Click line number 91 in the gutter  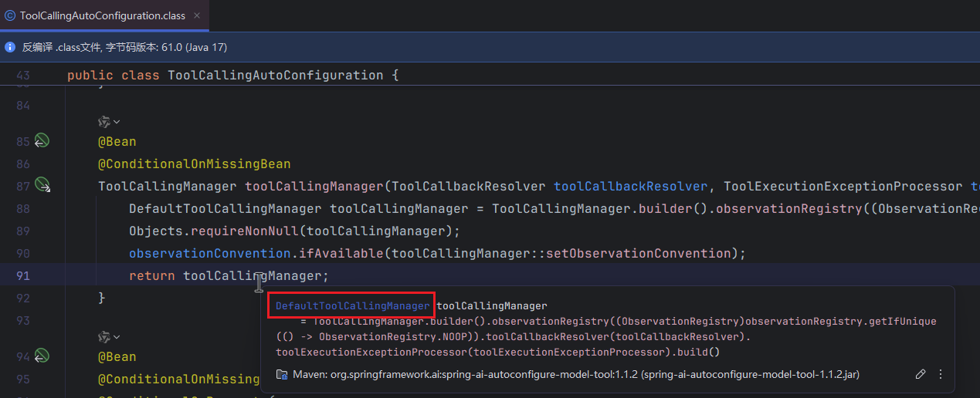[x=22, y=275]
